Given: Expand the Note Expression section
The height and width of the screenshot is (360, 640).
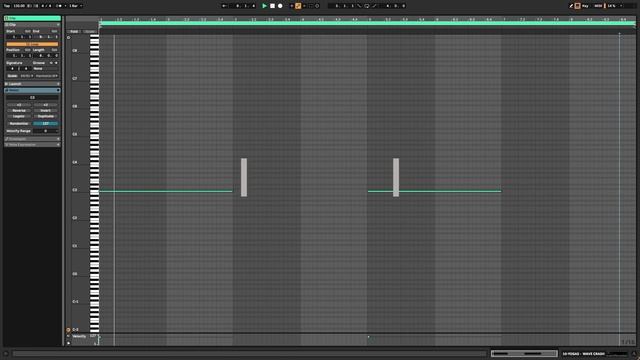Looking at the screenshot, I should pos(58,144).
